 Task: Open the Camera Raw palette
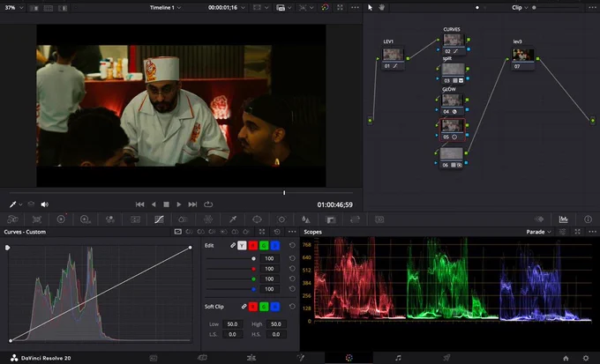[12, 219]
